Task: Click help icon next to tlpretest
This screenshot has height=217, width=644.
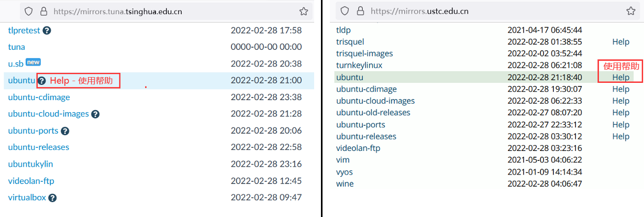Action: click(47, 30)
